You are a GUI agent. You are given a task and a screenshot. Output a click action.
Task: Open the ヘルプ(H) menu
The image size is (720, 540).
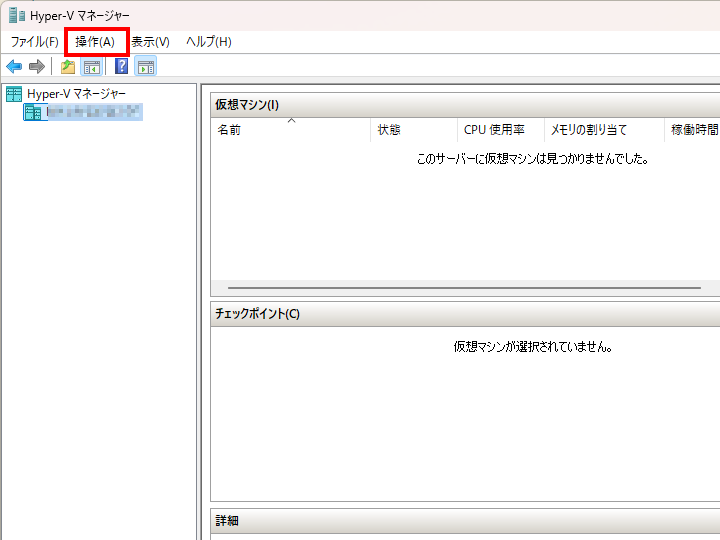[208, 42]
